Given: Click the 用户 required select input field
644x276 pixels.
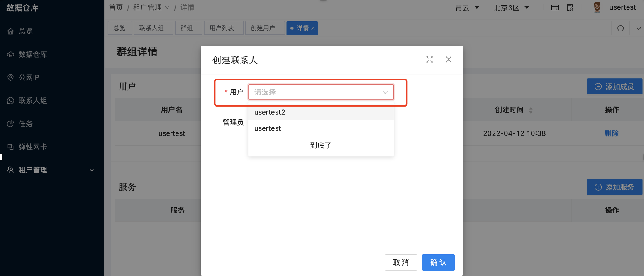Looking at the screenshot, I should coord(321,92).
